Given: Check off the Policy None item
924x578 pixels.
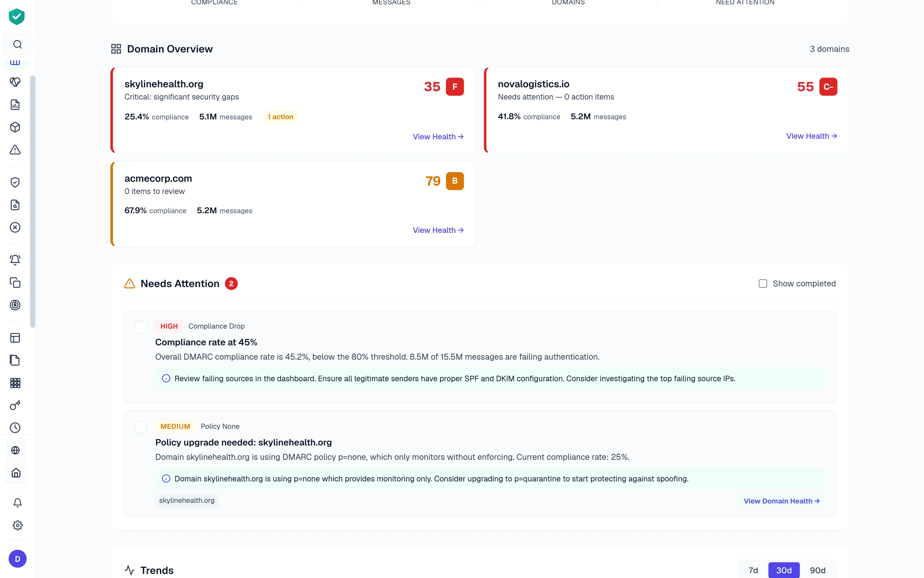Looking at the screenshot, I should click(141, 427).
